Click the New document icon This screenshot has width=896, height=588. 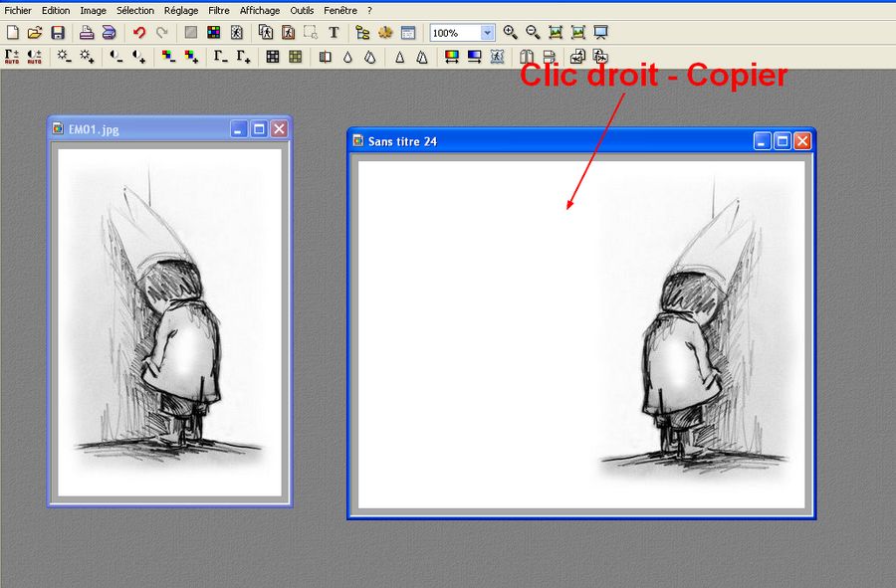click(x=12, y=33)
